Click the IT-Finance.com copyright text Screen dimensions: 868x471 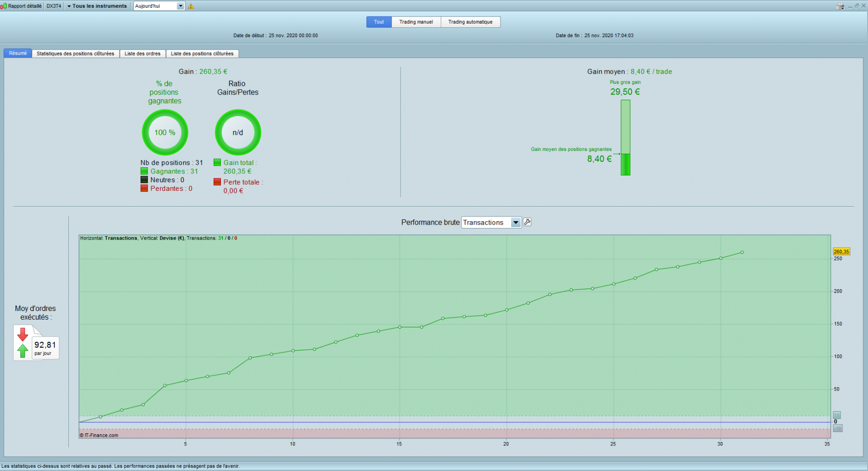[x=99, y=435]
